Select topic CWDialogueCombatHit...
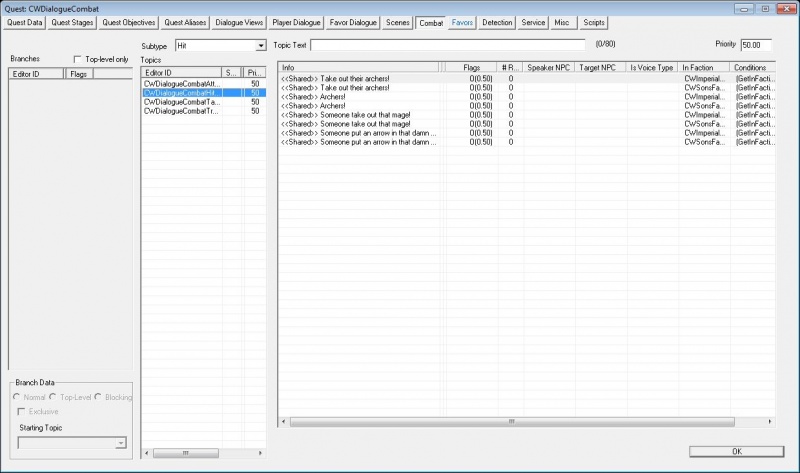Screen dimensions: 800x473 click(x=203, y=93)
